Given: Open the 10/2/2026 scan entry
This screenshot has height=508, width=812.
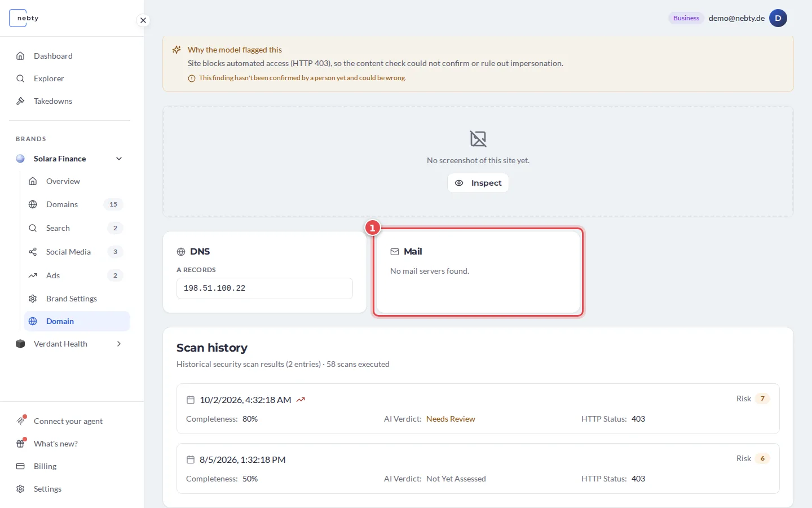Looking at the screenshot, I should tap(478, 409).
